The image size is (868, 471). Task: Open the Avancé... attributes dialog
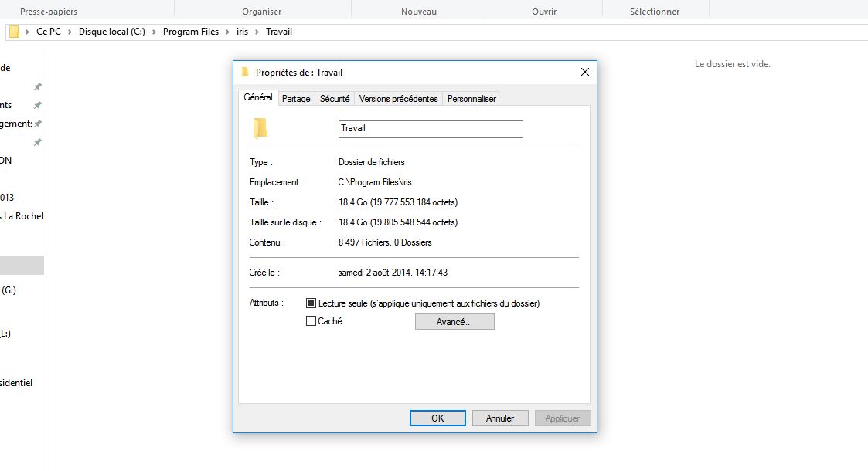(x=454, y=322)
